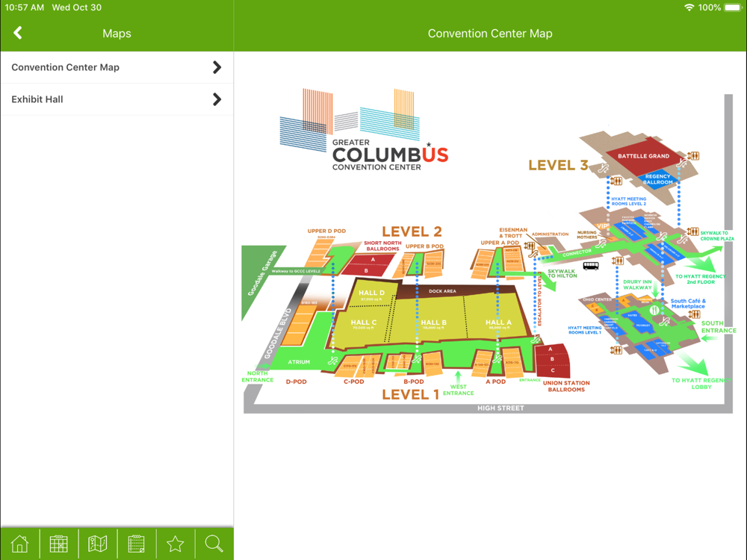Open favorites star icon
The height and width of the screenshot is (560, 747).
click(176, 544)
